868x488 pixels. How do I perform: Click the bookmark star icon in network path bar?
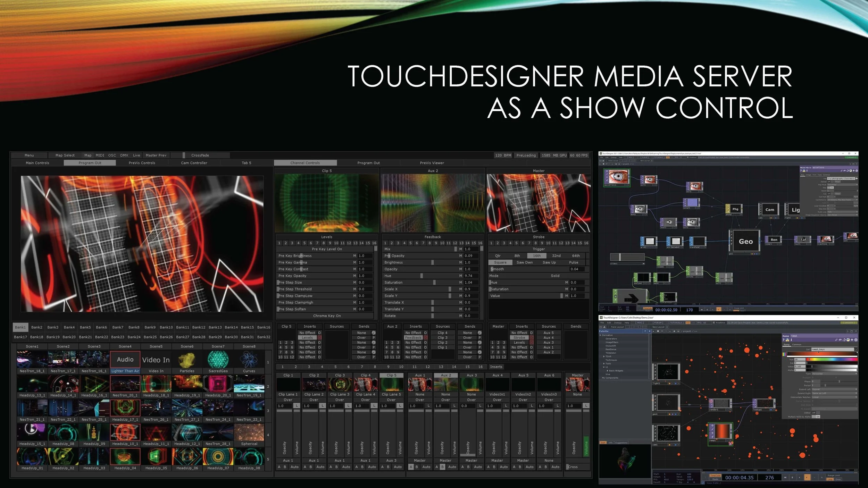[x=674, y=331]
